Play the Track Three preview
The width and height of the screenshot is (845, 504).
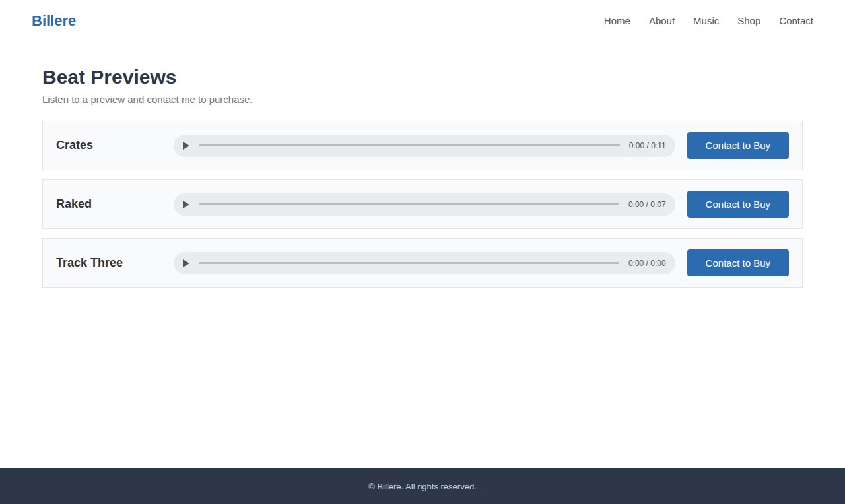[x=186, y=263]
